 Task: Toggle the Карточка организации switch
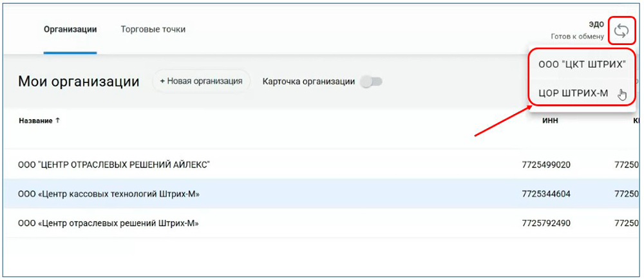click(372, 82)
